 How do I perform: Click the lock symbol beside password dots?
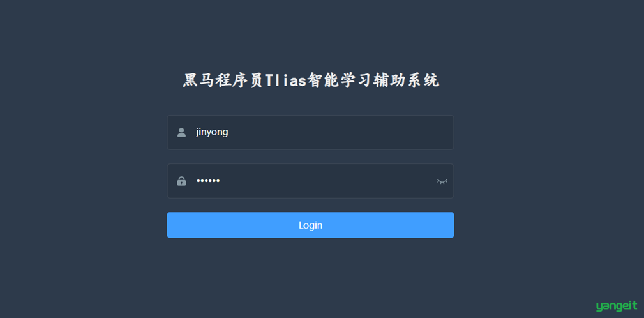[181, 181]
